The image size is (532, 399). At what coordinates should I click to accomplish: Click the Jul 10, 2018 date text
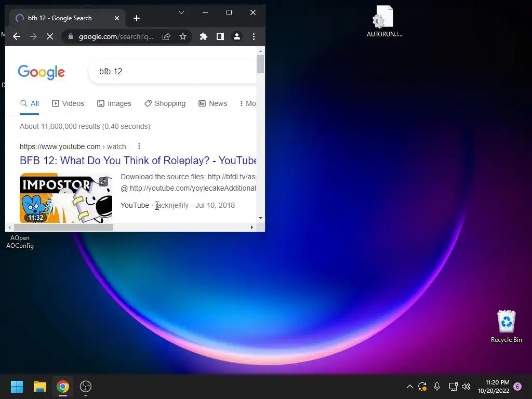click(215, 205)
